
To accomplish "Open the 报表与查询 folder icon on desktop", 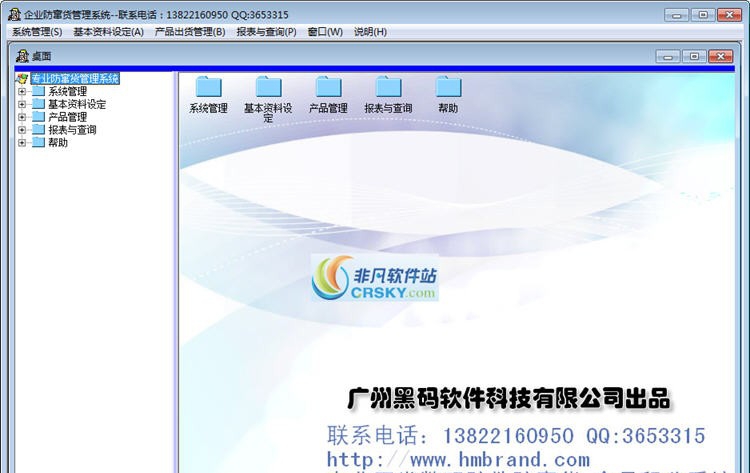I will click(388, 87).
